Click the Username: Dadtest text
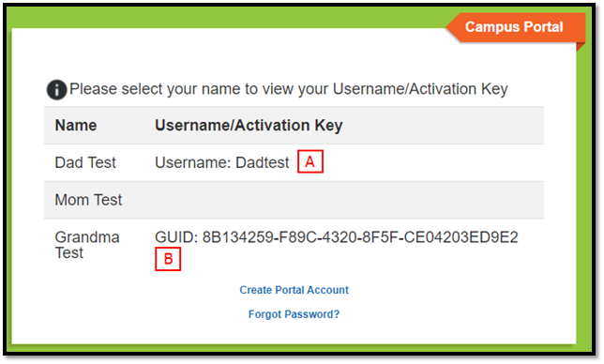604x364 pixels. pyautogui.click(x=222, y=162)
